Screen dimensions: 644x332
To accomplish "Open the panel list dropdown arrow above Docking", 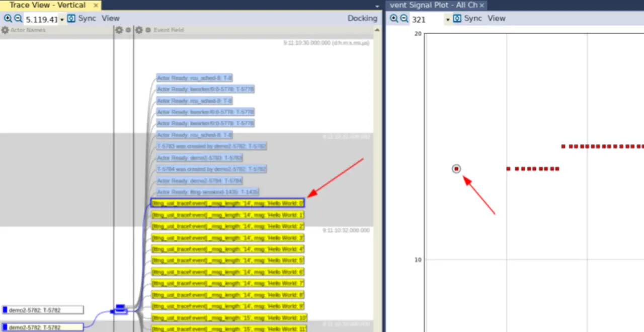I will pyautogui.click(x=377, y=6).
